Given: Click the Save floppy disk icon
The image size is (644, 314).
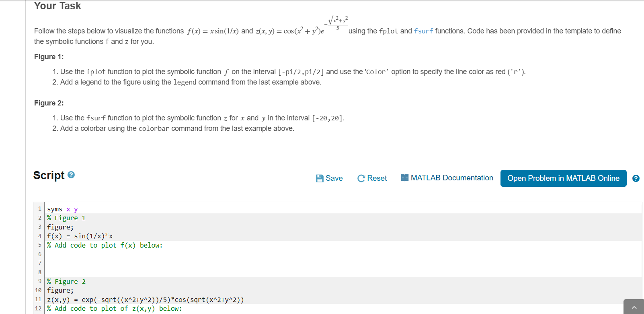Looking at the screenshot, I should tap(320, 178).
